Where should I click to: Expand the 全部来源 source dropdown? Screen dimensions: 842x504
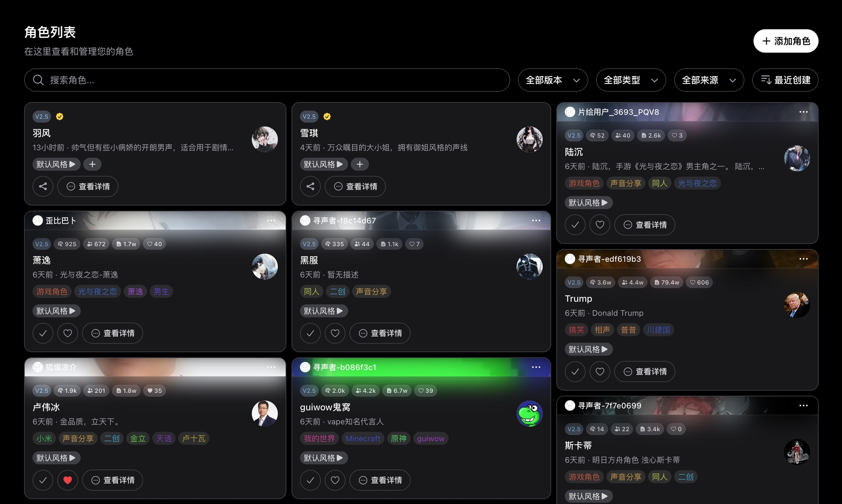pyautogui.click(x=709, y=80)
